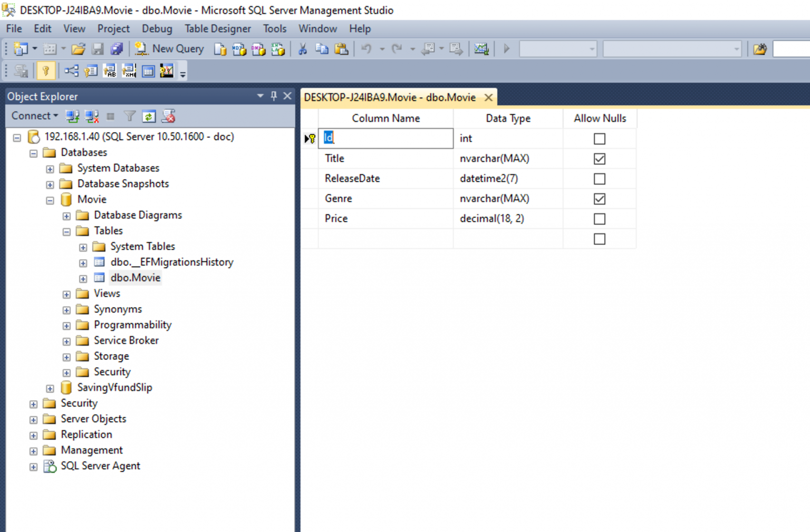Open the Connect dropdown in Object Explorer
The width and height of the screenshot is (810, 532).
coord(35,116)
